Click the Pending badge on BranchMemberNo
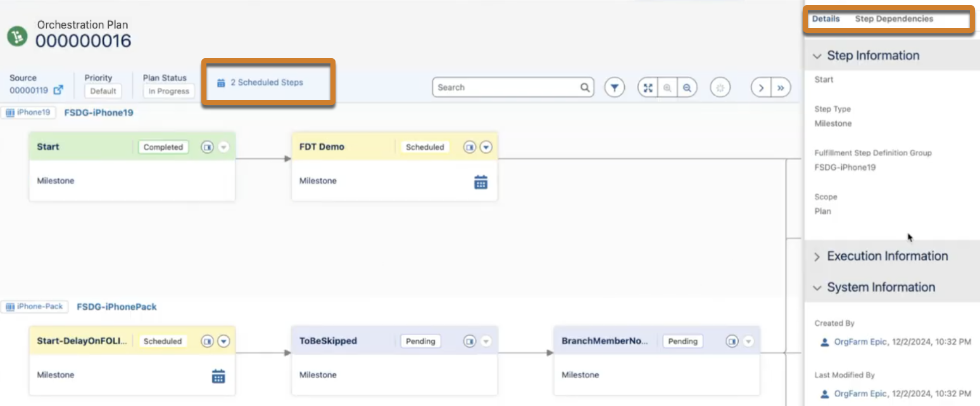 tap(682, 341)
